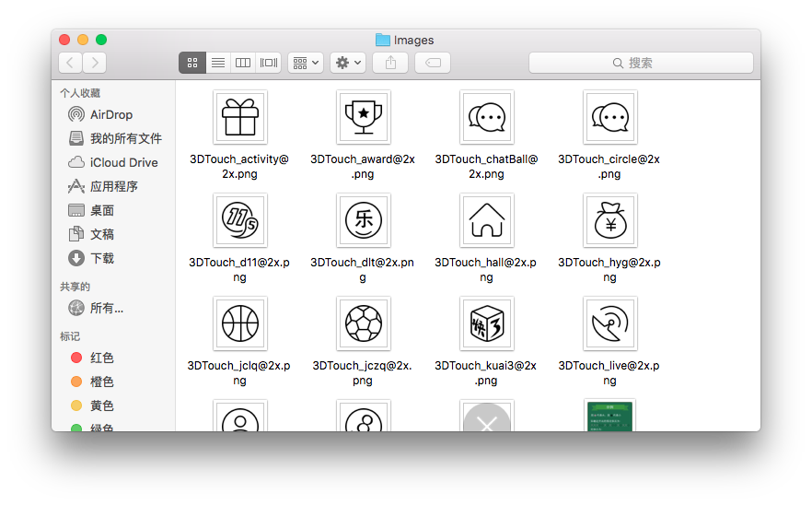Click the Images folder title icon
The height and width of the screenshot is (505, 812).
383,40
